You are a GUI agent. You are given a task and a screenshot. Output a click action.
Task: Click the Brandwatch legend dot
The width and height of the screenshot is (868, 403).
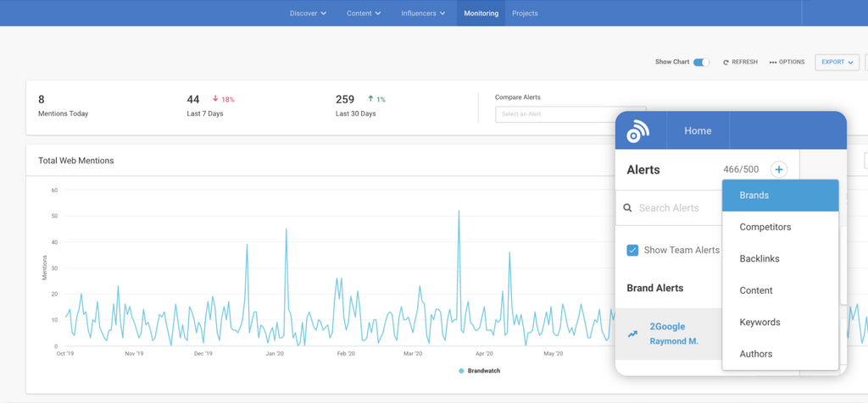[x=461, y=371]
